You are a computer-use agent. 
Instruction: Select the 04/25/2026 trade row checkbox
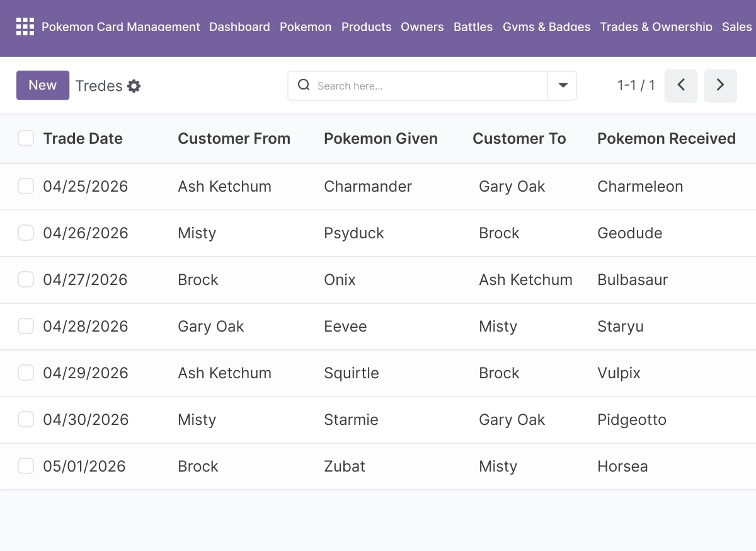pos(26,187)
